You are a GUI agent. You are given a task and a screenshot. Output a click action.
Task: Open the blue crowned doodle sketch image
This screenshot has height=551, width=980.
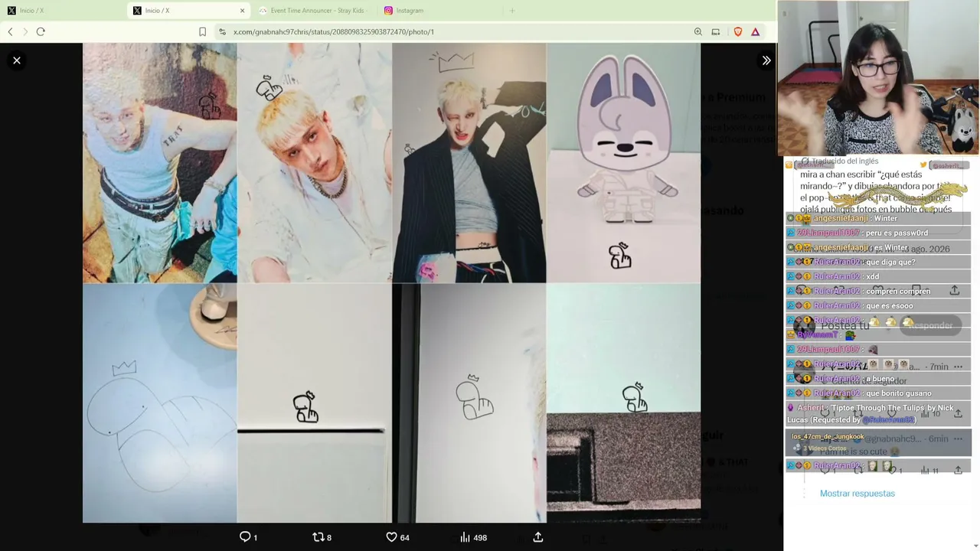coord(160,403)
